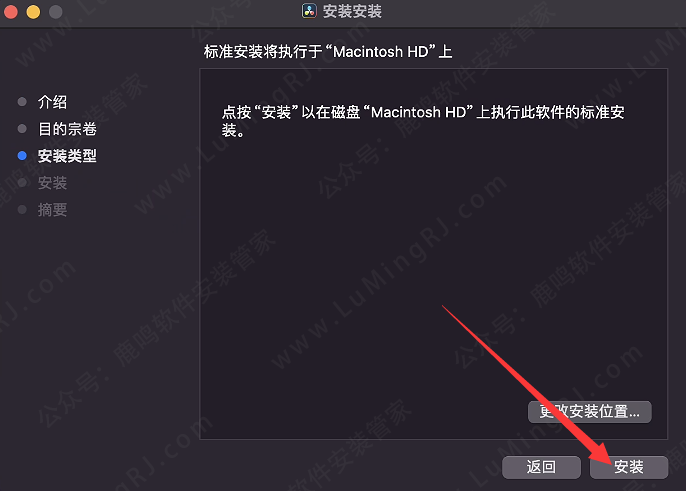This screenshot has width=686, height=491.
Task: Click the window title 安装安装
Action: coord(352,11)
